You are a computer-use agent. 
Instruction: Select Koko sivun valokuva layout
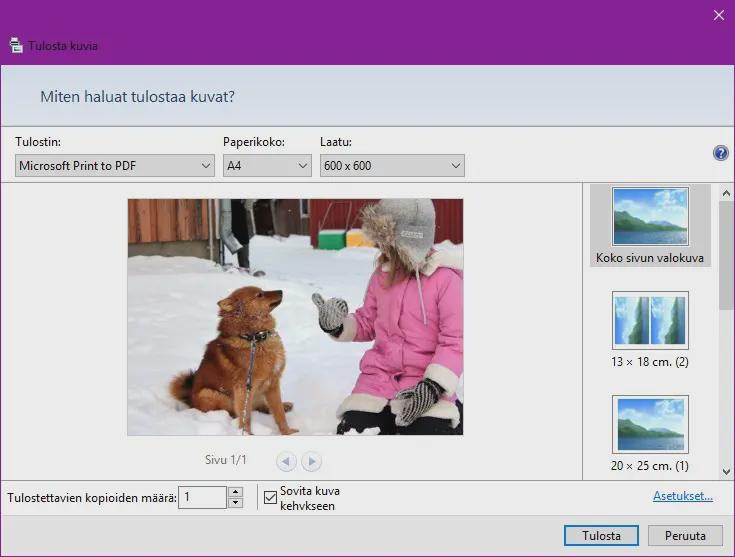click(650, 226)
